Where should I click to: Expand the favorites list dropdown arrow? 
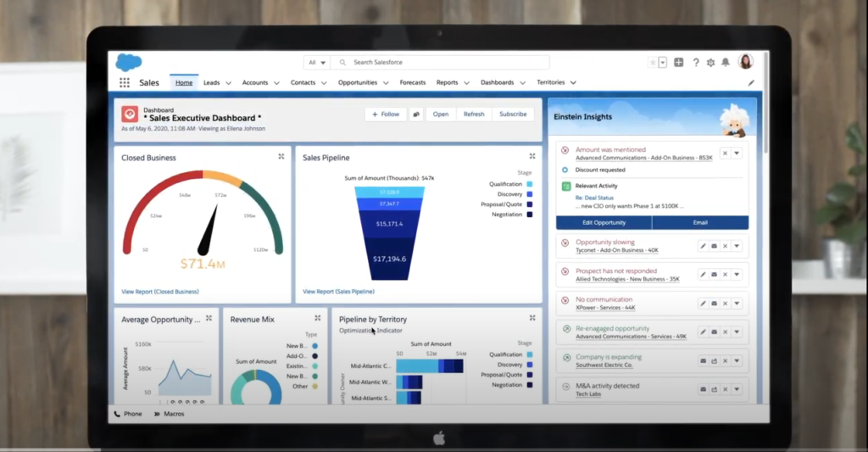click(x=663, y=63)
